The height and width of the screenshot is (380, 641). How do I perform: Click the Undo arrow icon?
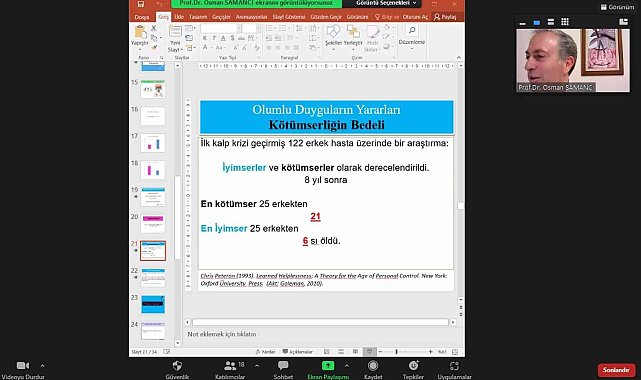pyautogui.click(x=159, y=4)
